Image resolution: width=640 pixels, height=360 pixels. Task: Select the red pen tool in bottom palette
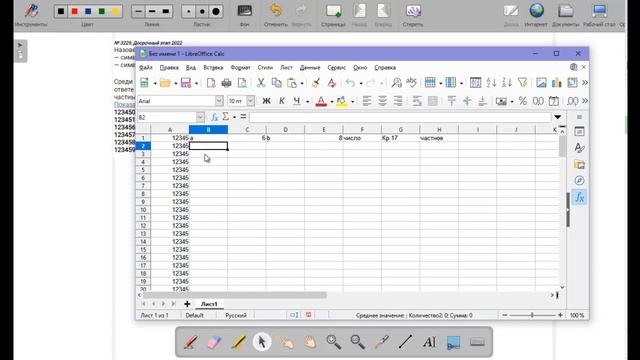pyautogui.click(x=191, y=342)
